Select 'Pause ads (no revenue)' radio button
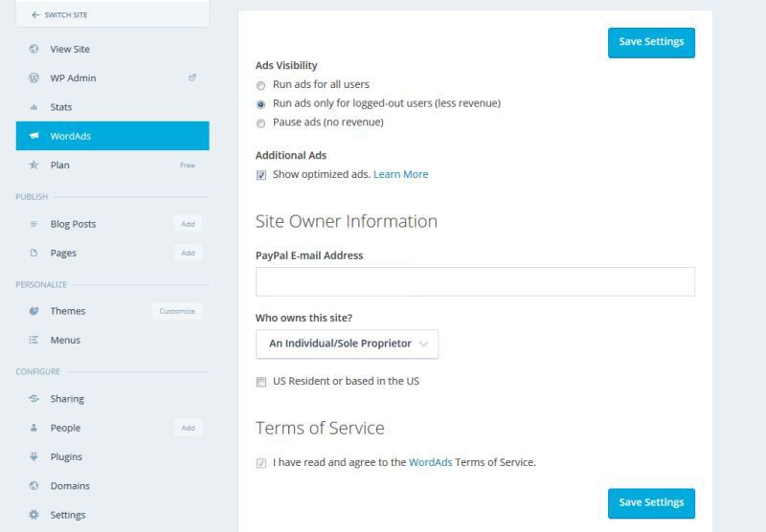Viewport: 766px width, 532px height. (261, 122)
